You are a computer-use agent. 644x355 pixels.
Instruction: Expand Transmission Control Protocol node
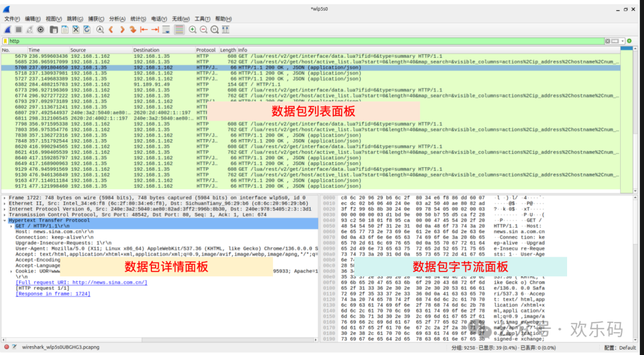(x=5, y=215)
